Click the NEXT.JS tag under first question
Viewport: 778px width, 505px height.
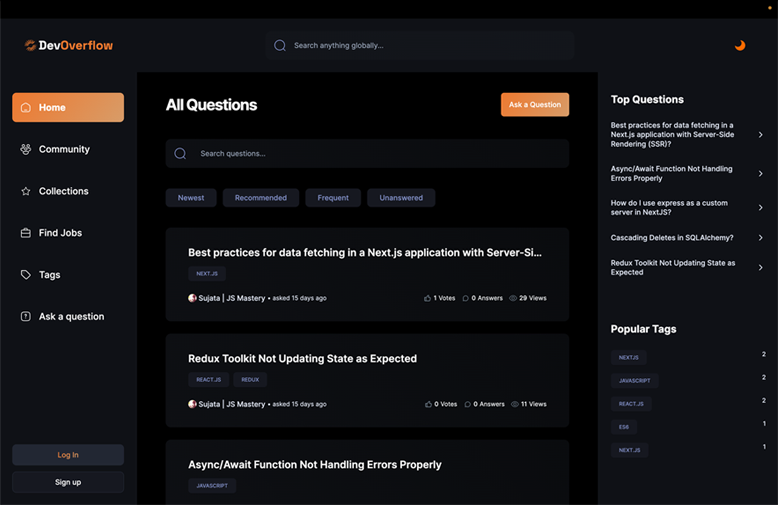(207, 273)
